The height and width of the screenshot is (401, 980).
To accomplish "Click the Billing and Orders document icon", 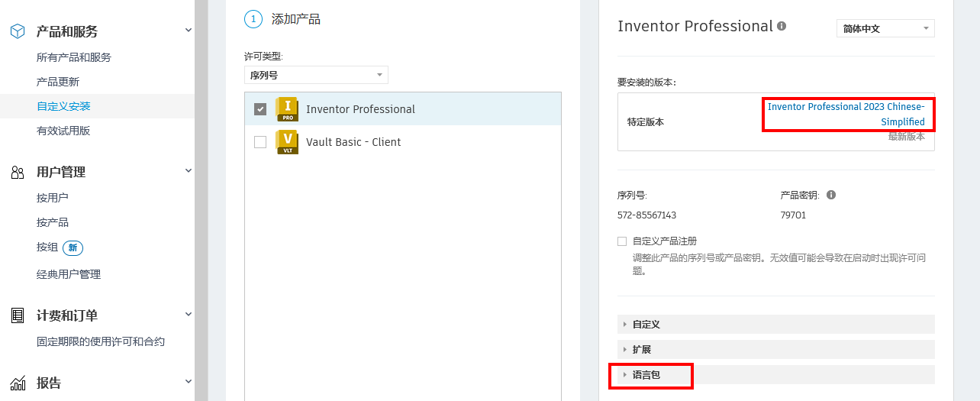I will click(18, 315).
